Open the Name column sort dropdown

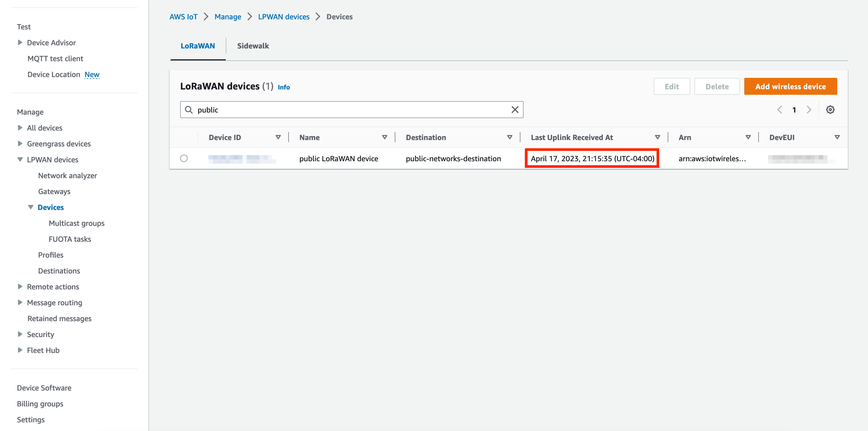click(384, 137)
